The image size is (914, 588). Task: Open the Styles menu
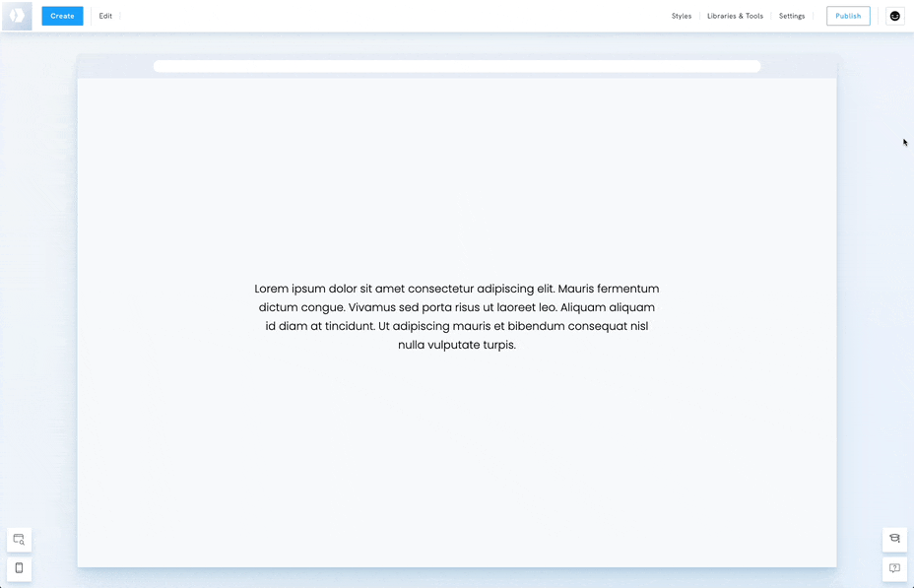point(682,16)
